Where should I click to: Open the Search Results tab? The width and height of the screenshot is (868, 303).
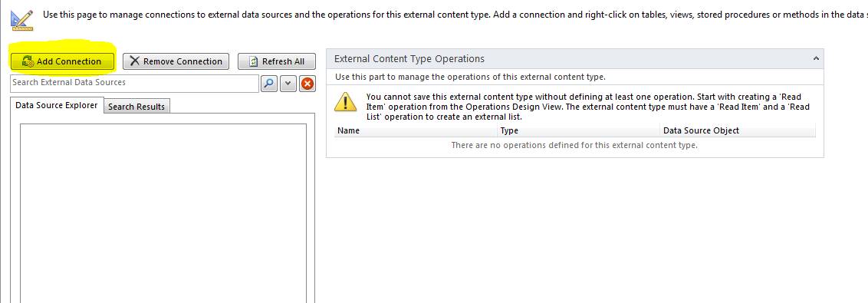coord(136,107)
